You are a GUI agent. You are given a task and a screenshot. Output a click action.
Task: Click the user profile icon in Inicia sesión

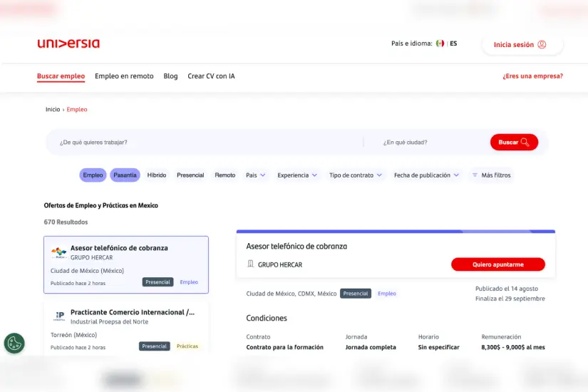tap(542, 45)
